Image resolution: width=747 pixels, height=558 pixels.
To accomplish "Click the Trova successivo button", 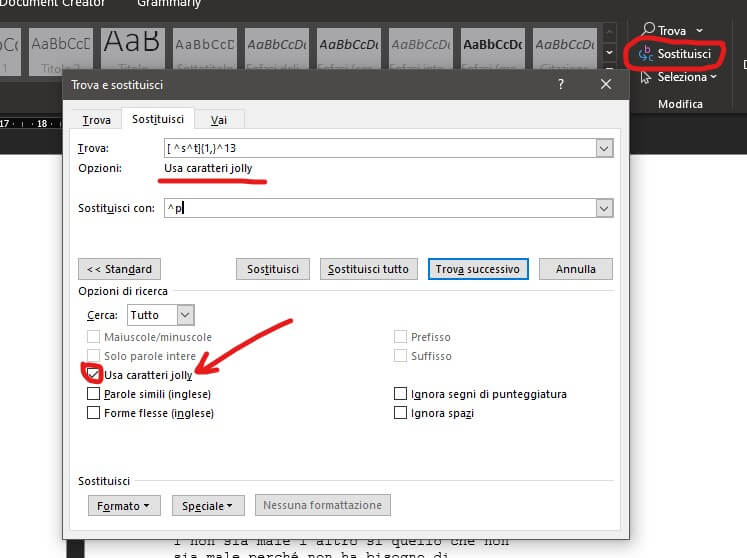I will pyautogui.click(x=477, y=269).
